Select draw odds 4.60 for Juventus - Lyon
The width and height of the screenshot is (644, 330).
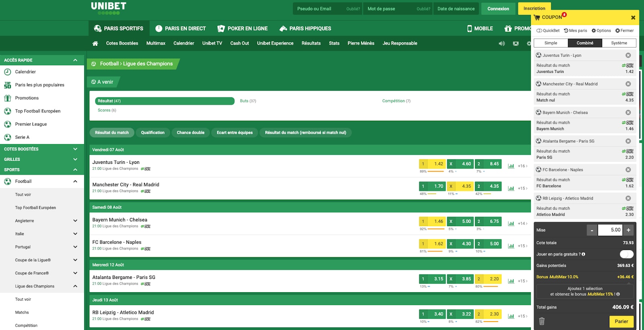click(x=460, y=164)
